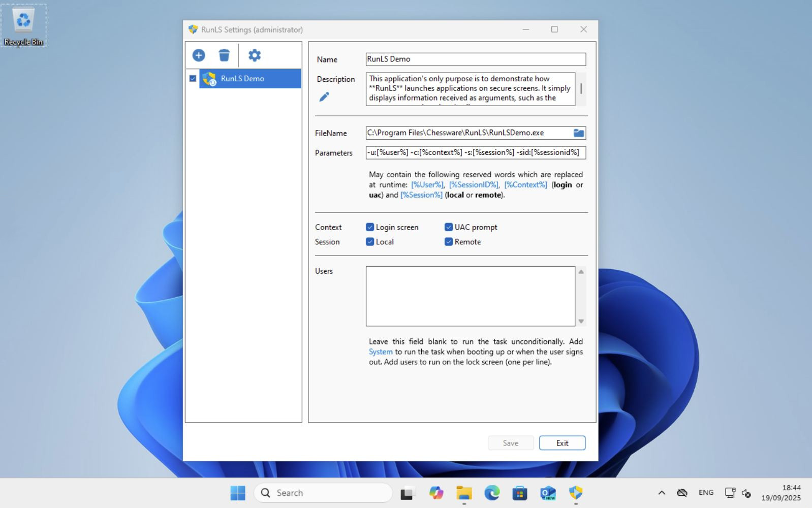
Task: Edit description with the pencil icon
Action: point(324,97)
